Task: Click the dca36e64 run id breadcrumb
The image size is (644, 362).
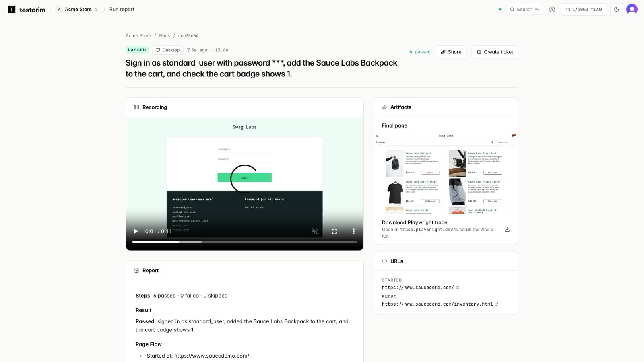Action: 188,35
